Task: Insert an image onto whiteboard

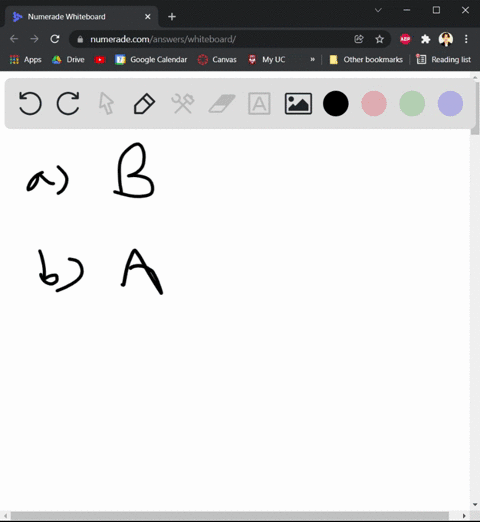Action: pyautogui.click(x=298, y=104)
